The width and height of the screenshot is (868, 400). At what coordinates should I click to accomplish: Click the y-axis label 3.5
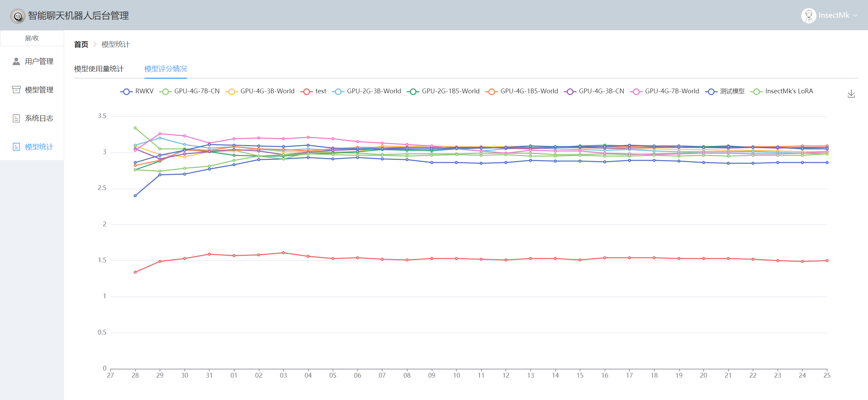coord(102,116)
